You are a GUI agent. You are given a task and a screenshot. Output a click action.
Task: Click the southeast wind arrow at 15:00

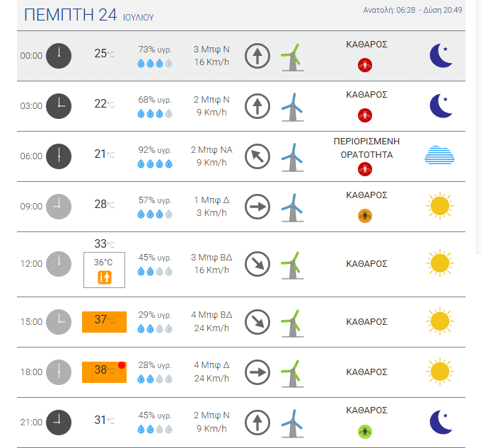tap(257, 322)
